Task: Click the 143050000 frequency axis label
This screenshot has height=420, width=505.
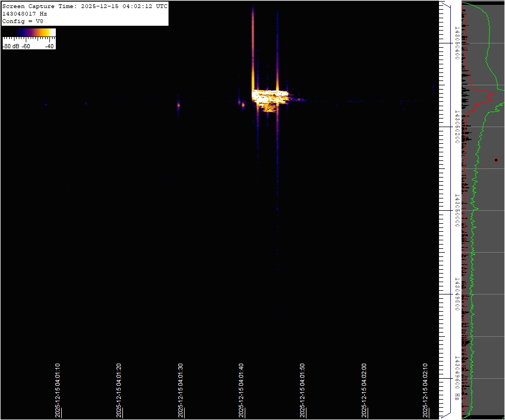Action: pos(457,210)
